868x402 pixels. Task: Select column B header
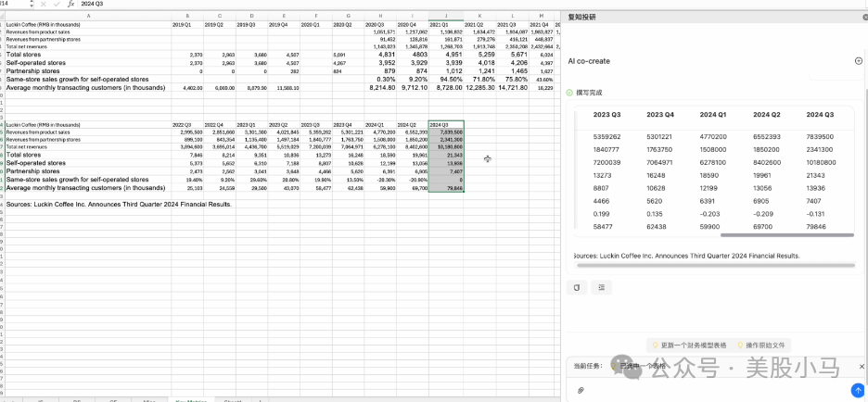187,16
